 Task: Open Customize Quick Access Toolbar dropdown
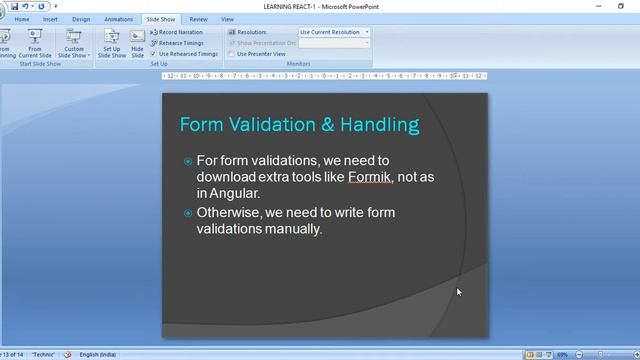tap(56, 7)
